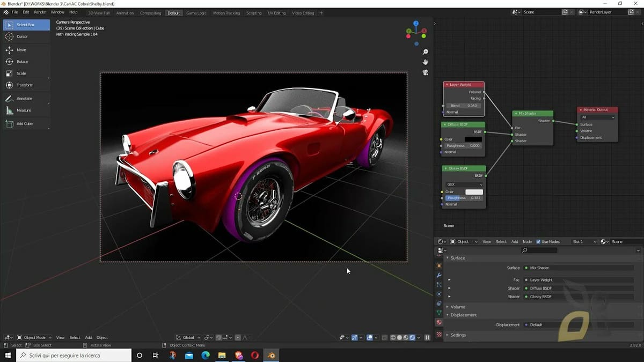Image resolution: width=644 pixels, height=362 pixels.
Task: Click the Glossy BSDF white color swatch
Action: pos(474,191)
